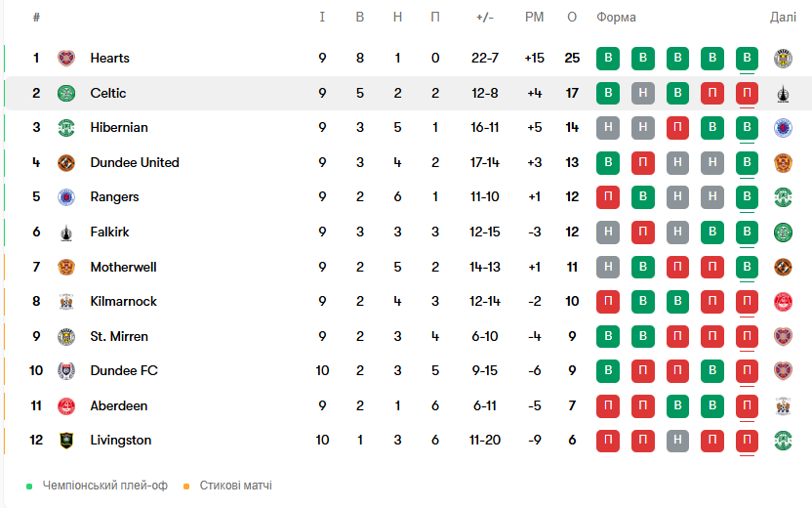Open the St. Mirren team link
The image size is (812, 508).
[x=119, y=336]
